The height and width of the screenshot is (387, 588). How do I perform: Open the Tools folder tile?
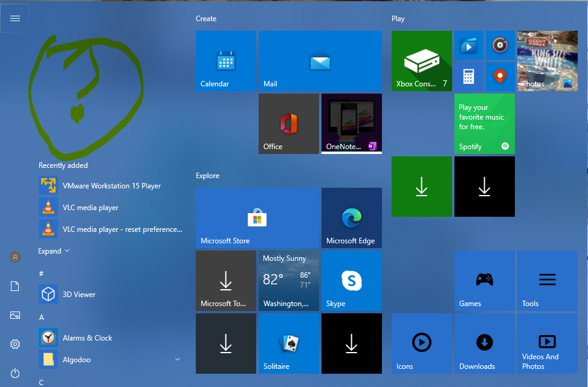click(548, 281)
